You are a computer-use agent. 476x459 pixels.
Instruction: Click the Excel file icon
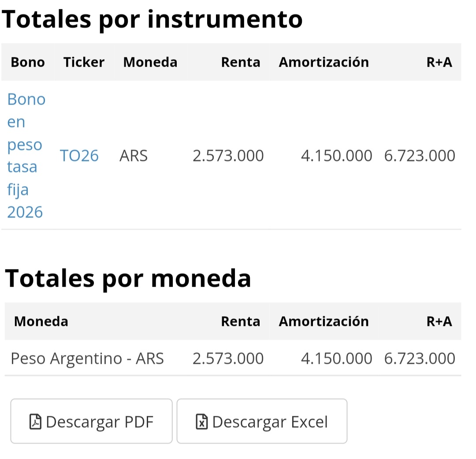pyautogui.click(x=201, y=422)
